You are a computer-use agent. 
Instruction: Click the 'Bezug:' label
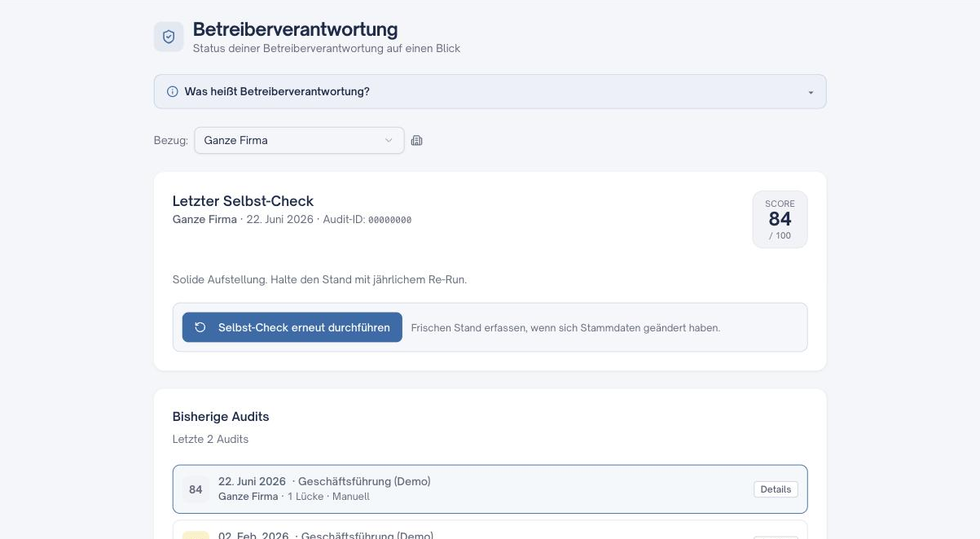[x=171, y=140]
